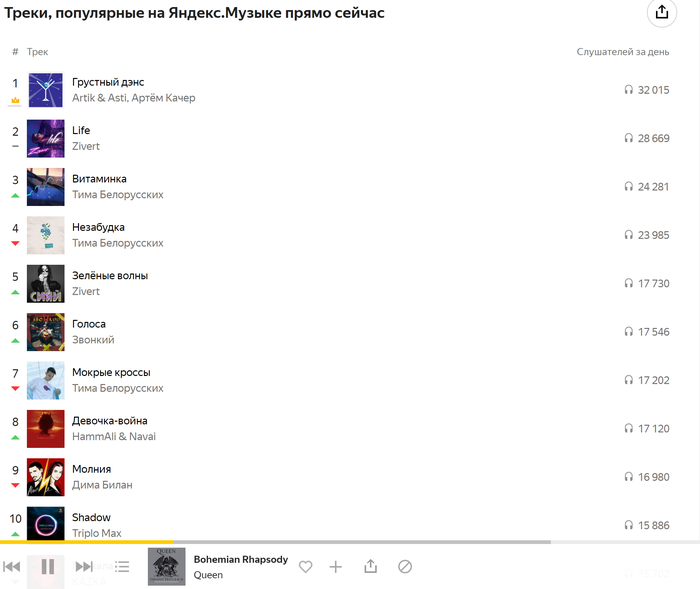Play Зелёные волны via its cover art
This screenshot has height=589, width=700.
[x=46, y=284]
